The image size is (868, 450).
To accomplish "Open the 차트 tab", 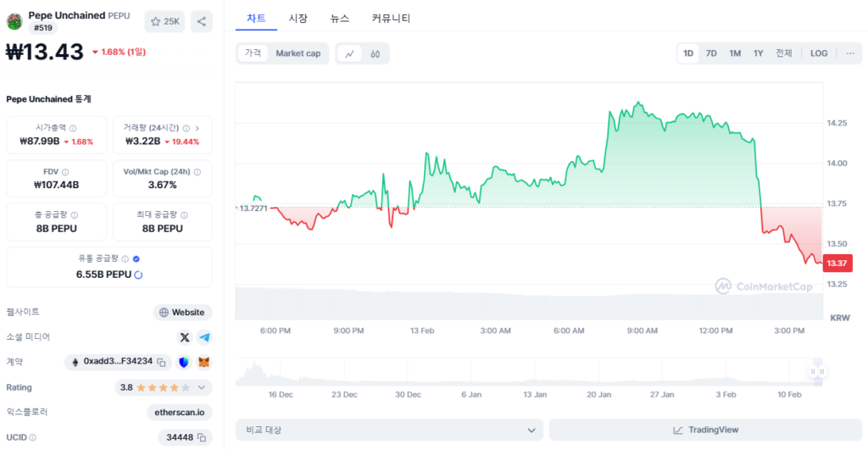I will (256, 19).
